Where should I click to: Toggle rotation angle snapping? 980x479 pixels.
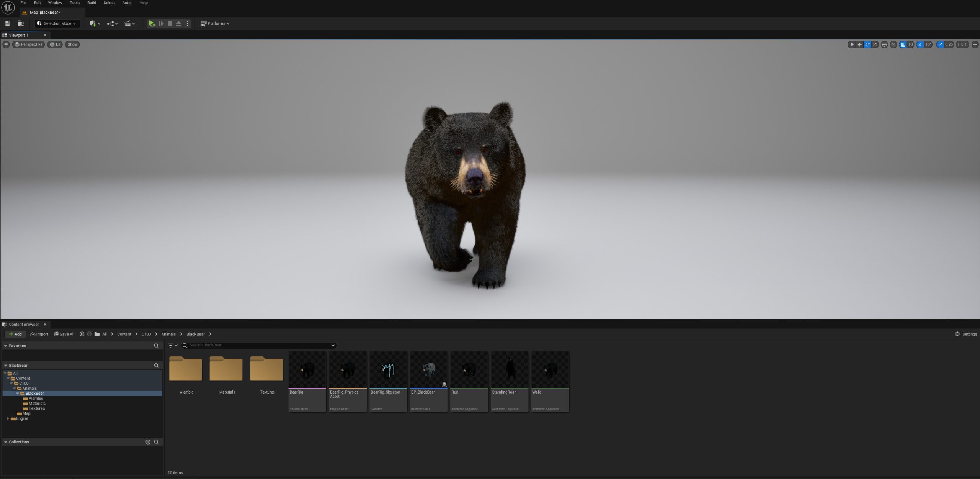pyautogui.click(x=920, y=44)
